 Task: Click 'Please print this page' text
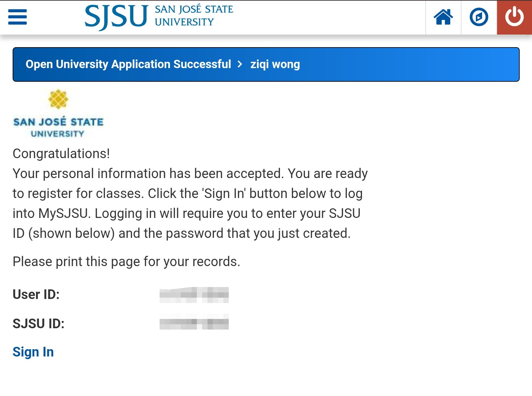126,261
